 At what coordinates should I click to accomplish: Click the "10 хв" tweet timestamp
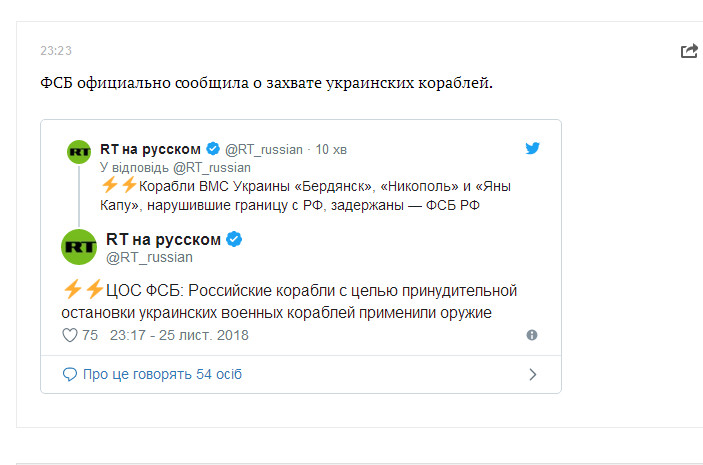coord(331,150)
